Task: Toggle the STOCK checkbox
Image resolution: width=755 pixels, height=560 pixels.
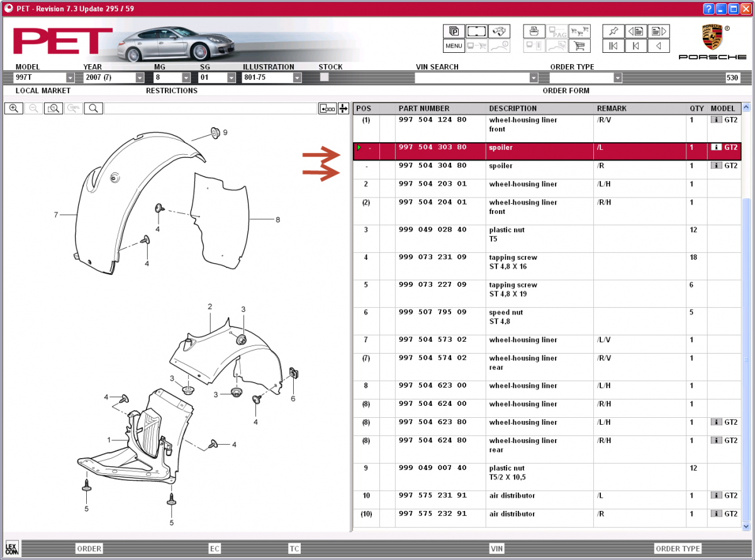Action: (325, 77)
